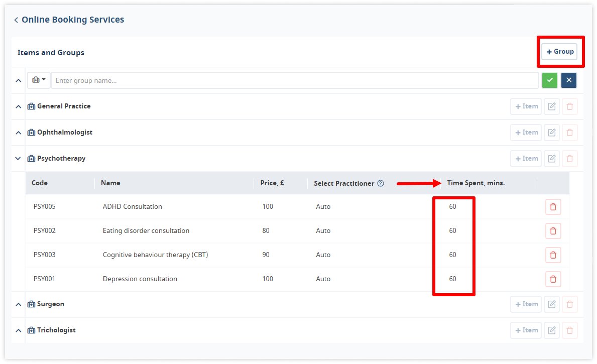
Task: Open the group icon type dropdown
Action: tap(39, 80)
